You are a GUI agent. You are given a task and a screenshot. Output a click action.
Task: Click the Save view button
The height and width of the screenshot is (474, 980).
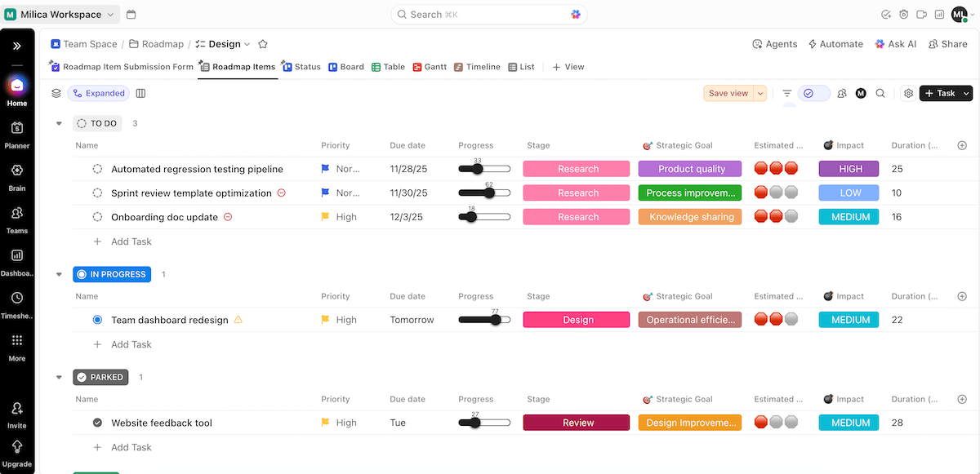click(x=729, y=93)
